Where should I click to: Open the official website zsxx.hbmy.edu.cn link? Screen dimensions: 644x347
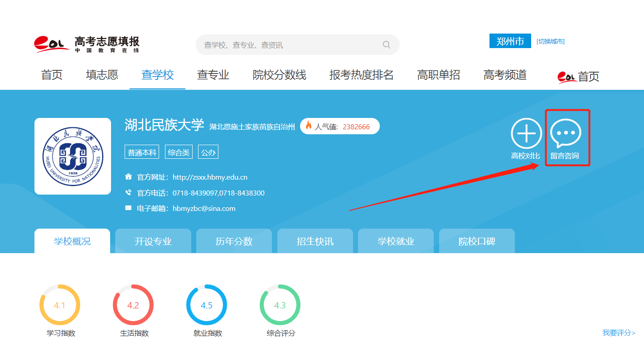210,177
